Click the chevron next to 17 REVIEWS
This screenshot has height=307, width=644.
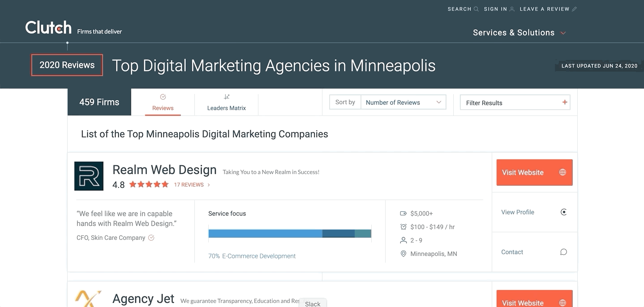209,185
